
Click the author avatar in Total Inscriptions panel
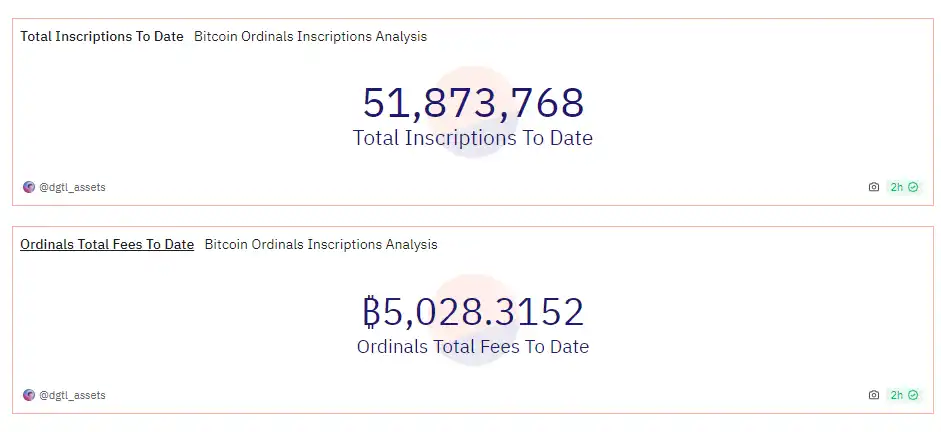[29, 187]
